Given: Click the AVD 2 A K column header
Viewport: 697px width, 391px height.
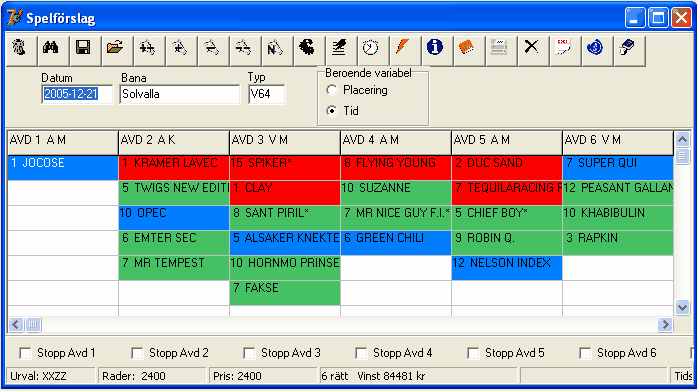Looking at the screenshot, I should pos(174,143).
